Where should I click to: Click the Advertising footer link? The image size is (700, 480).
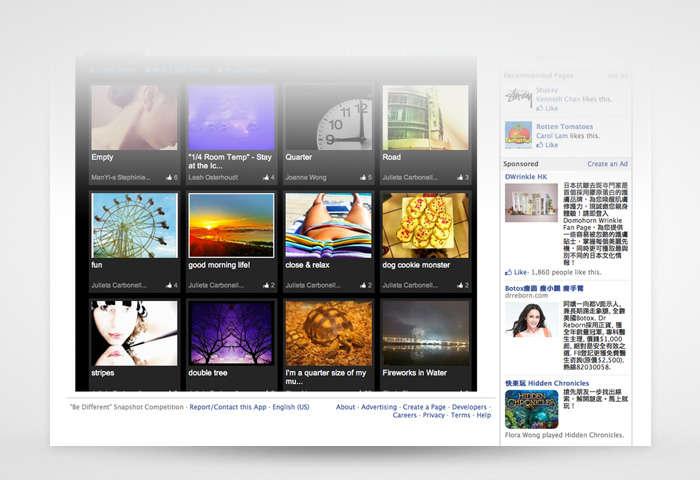tap(379, 407)
